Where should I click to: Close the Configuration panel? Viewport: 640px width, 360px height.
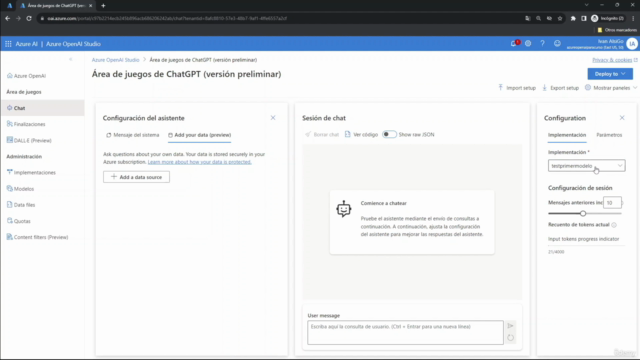click(x=622, y=118)
